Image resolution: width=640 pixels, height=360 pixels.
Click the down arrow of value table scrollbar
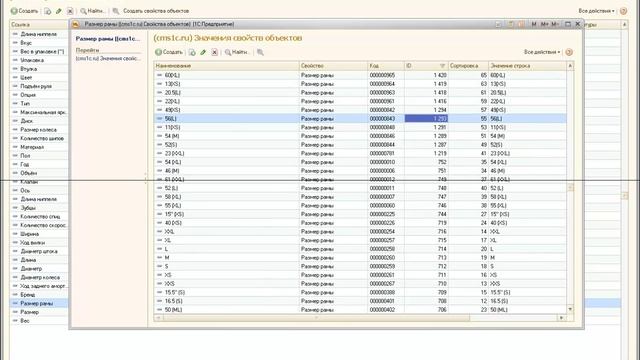pos(570,309)
